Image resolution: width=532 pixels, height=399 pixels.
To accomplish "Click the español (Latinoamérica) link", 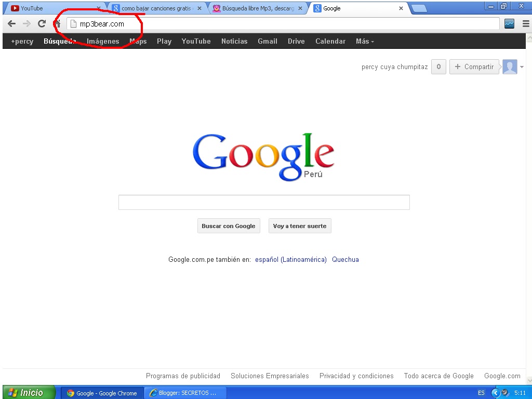I will point(291,260).
